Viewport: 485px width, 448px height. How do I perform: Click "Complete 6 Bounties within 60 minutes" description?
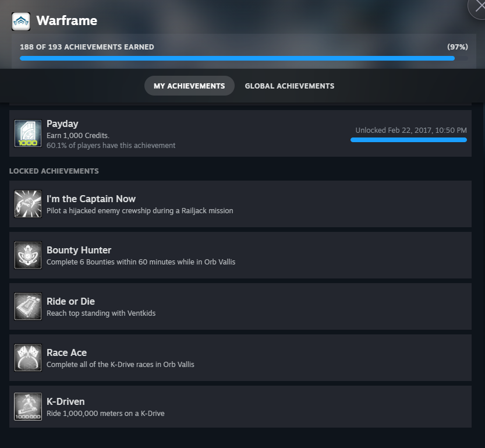point(141,262)
